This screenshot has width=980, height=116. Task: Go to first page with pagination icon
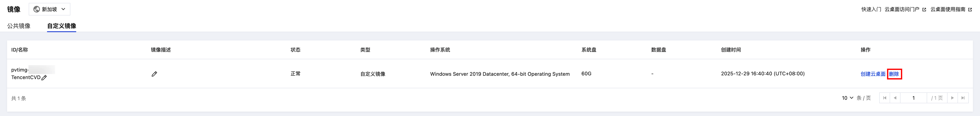884,98
